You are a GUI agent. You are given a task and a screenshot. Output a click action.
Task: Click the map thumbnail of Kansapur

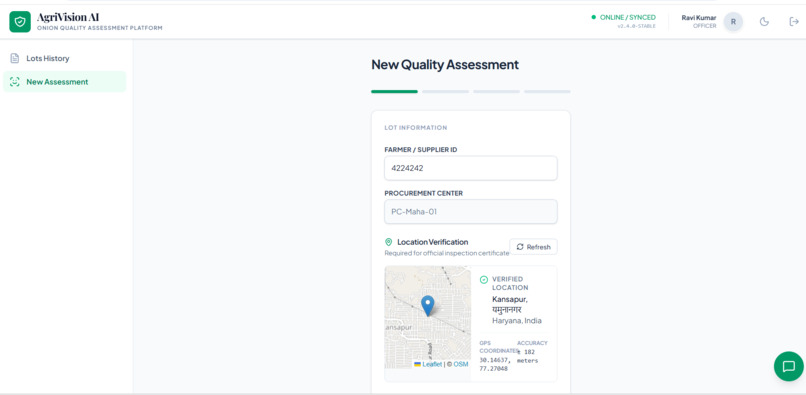tap(428, 317)
